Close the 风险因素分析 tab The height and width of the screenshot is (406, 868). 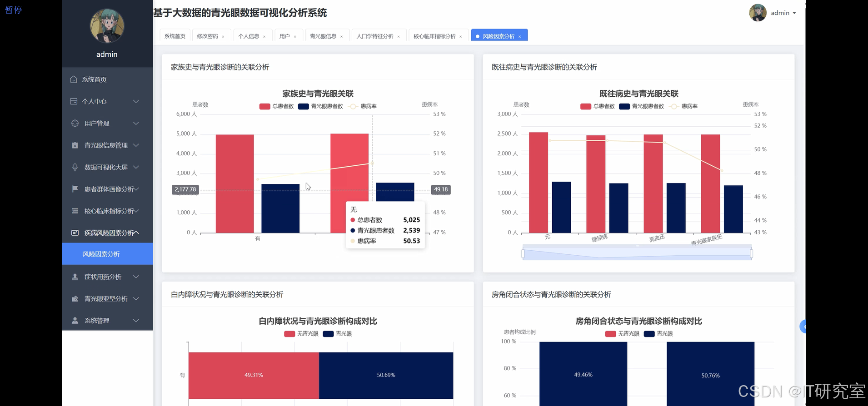(519, 37)
